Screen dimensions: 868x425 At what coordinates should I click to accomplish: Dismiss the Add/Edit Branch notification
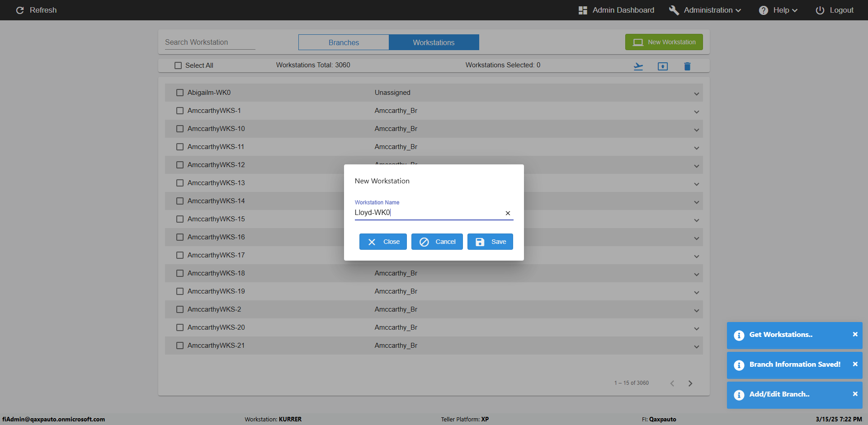point(855,394)
